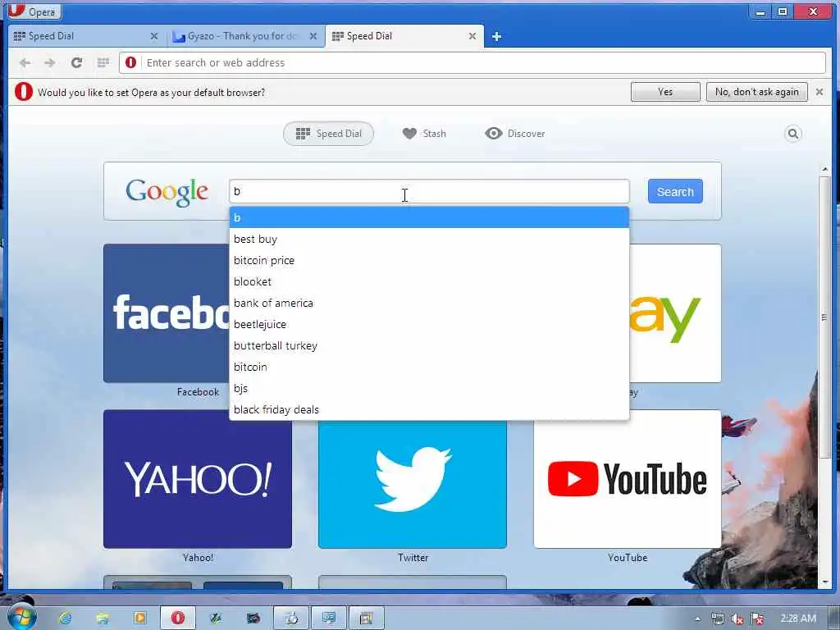Open the Twitter speed dial tile

click(x=413, y=484)
